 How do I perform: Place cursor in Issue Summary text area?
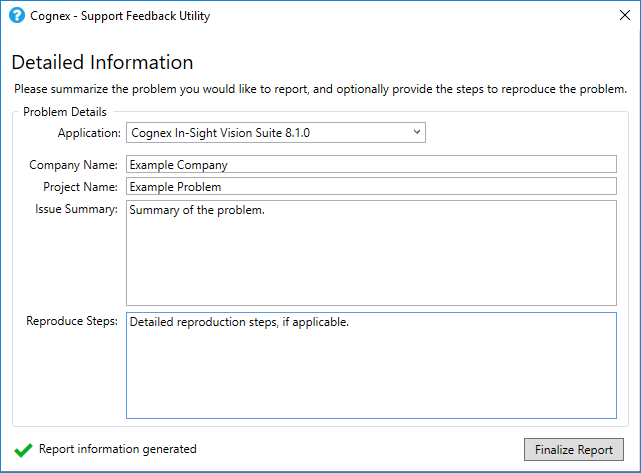[371, 253]
